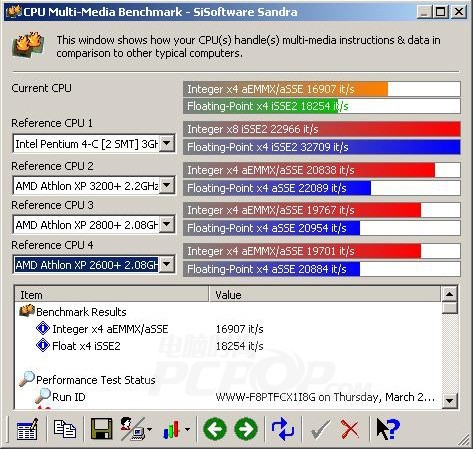This screenshot has height=449, width=474.
Task: Close the CPU Multi-Media Benchmark window
Action: [459, 12]
